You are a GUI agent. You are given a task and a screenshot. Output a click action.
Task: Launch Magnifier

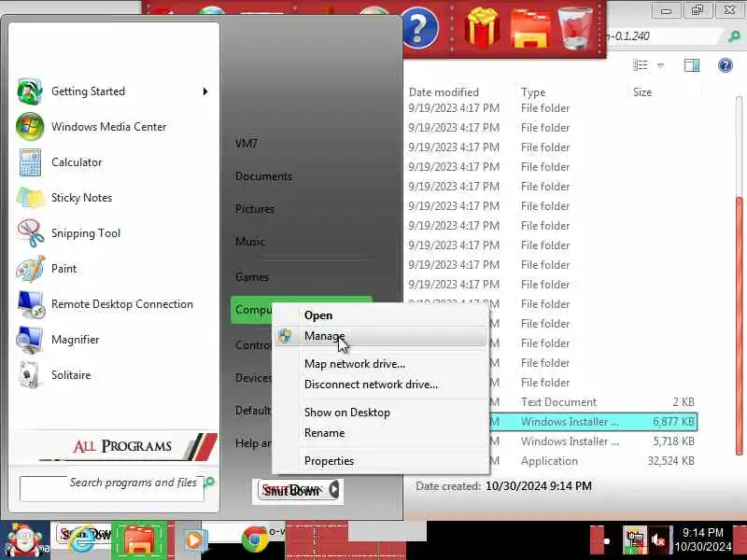[x=76, y=340]
